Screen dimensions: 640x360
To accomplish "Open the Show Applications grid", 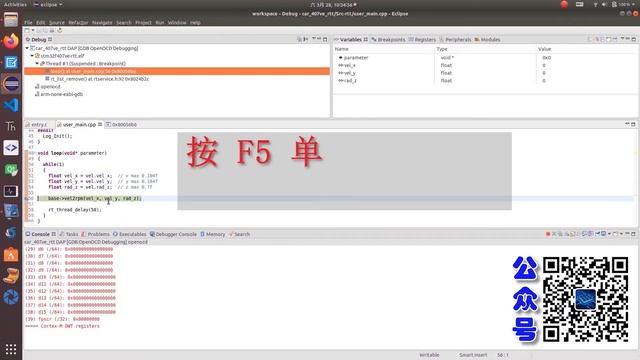I will tap(11, 349).
